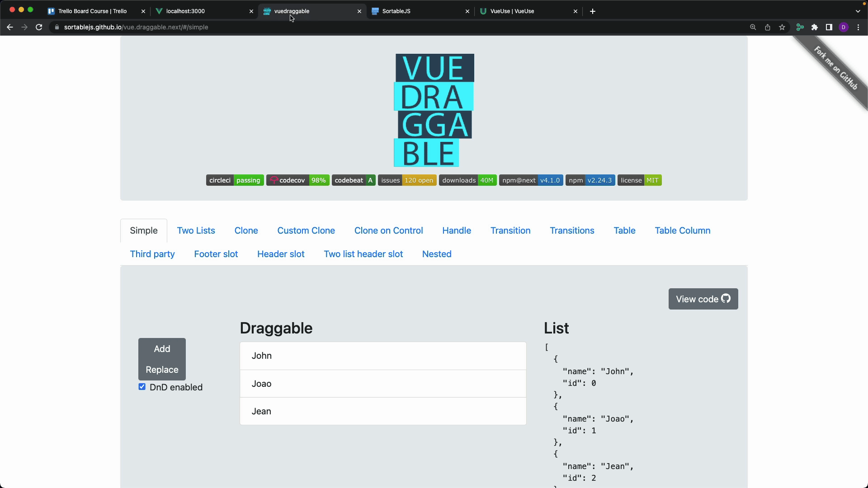The width and height of the screenshot is (868, 488).
Task: Open the Table Column tab
Action: tap(683, 230)
